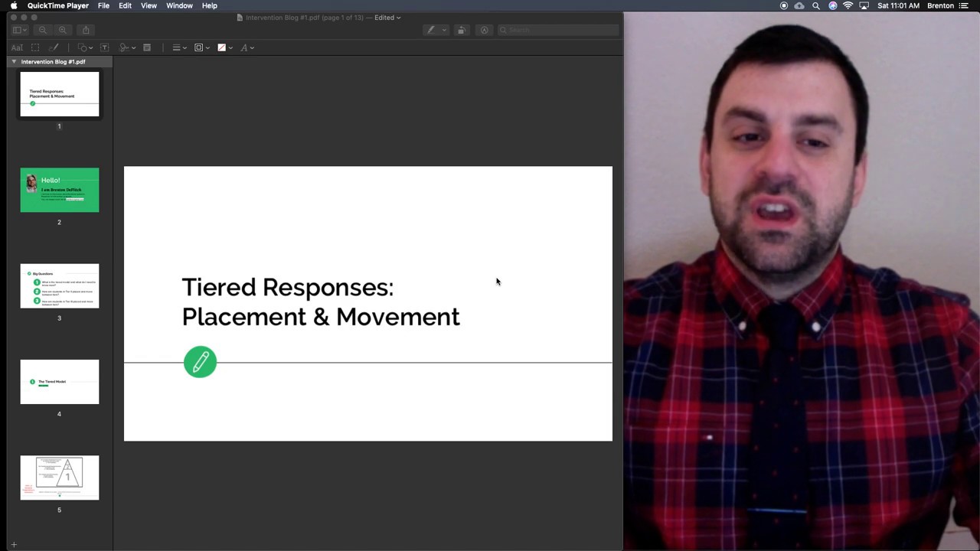Click the zoom out magnifier
Image resolution: width=980 pixels, height=551 pixels.
coord(43,30)
